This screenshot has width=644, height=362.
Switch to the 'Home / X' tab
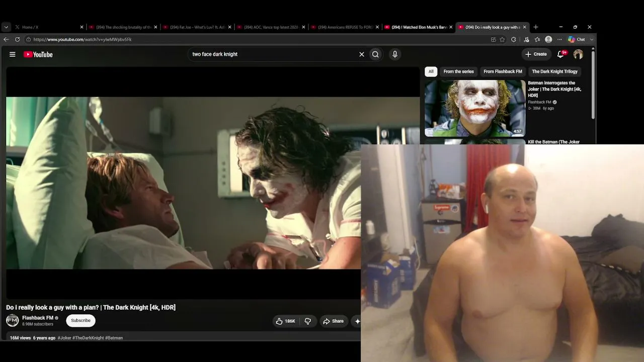coord(48,27)
